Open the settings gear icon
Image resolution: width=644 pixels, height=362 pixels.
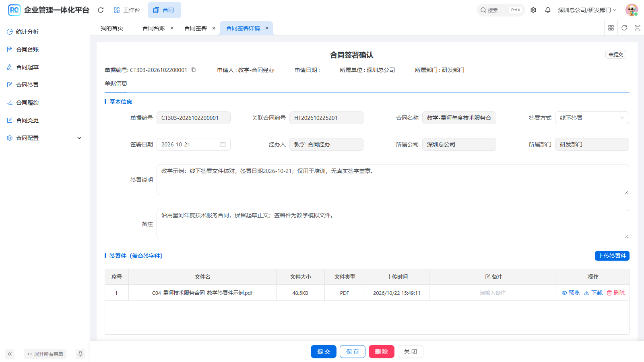point(533,10)
